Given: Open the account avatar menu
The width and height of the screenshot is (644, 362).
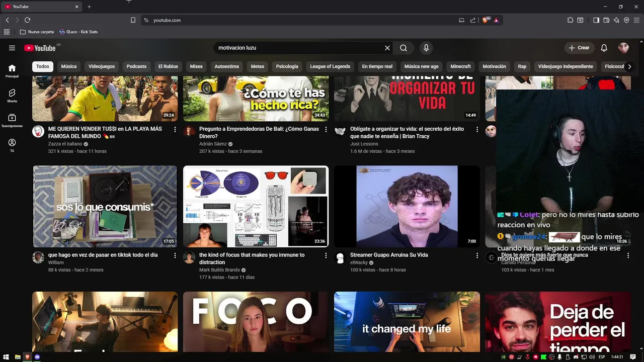Looking at the screenshot, I should (623, 48).
